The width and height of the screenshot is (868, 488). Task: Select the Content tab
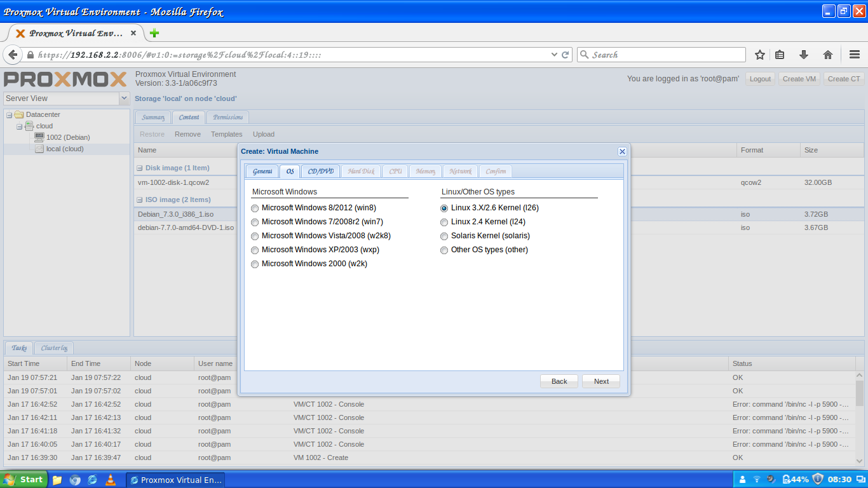[189, 117]
